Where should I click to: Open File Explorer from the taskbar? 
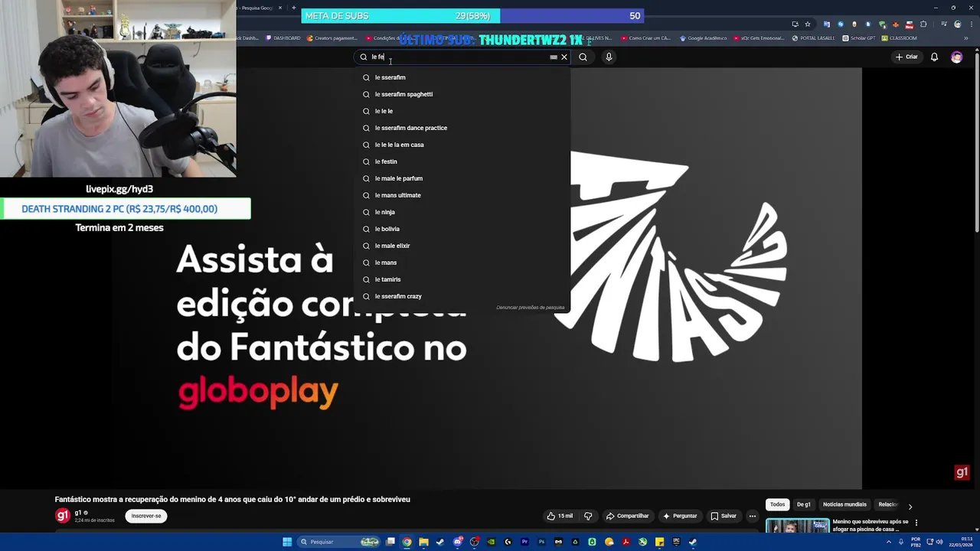tap(423, 542)
